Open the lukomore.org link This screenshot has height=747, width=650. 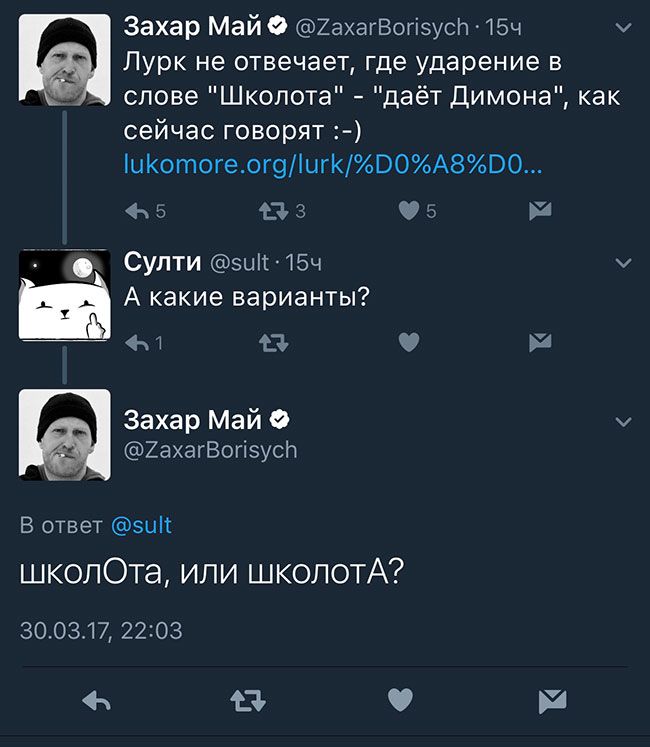coord(333,163)
